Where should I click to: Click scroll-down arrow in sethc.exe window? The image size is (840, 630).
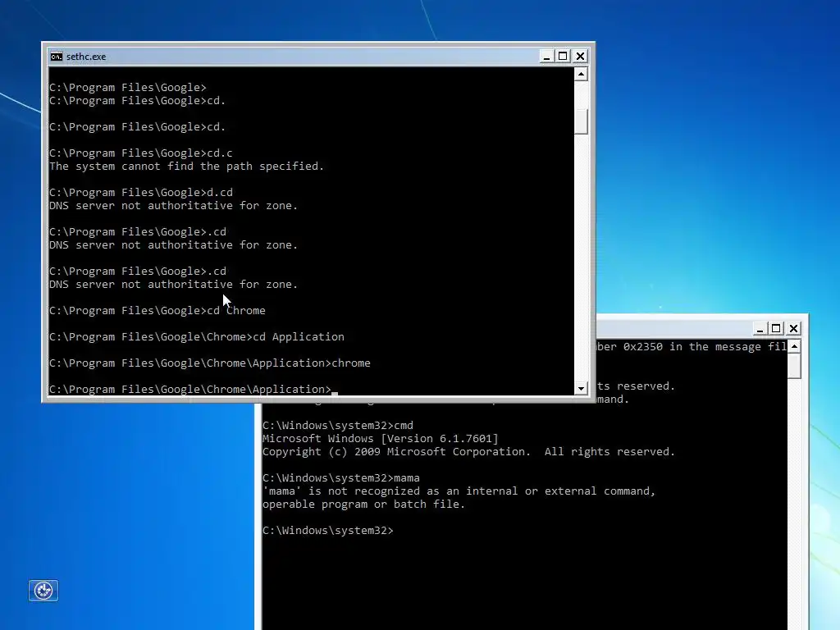(x=581, y=388)
